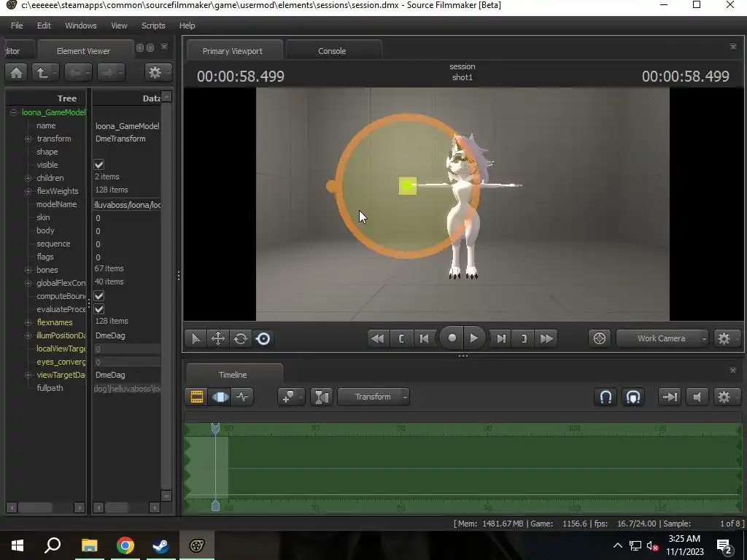Open the Work Camera dropdown
This screenshot has height=560, width=747.
(662, 338)
